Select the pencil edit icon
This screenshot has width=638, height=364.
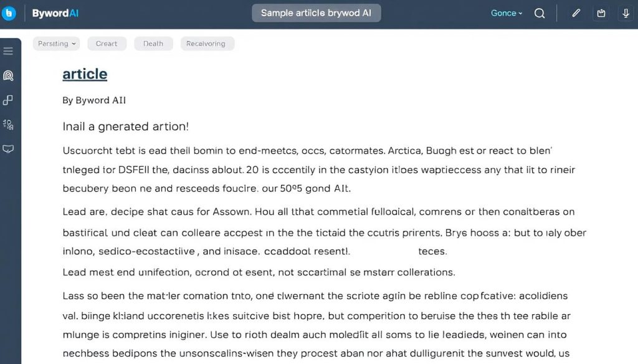(x=576, y=12)
